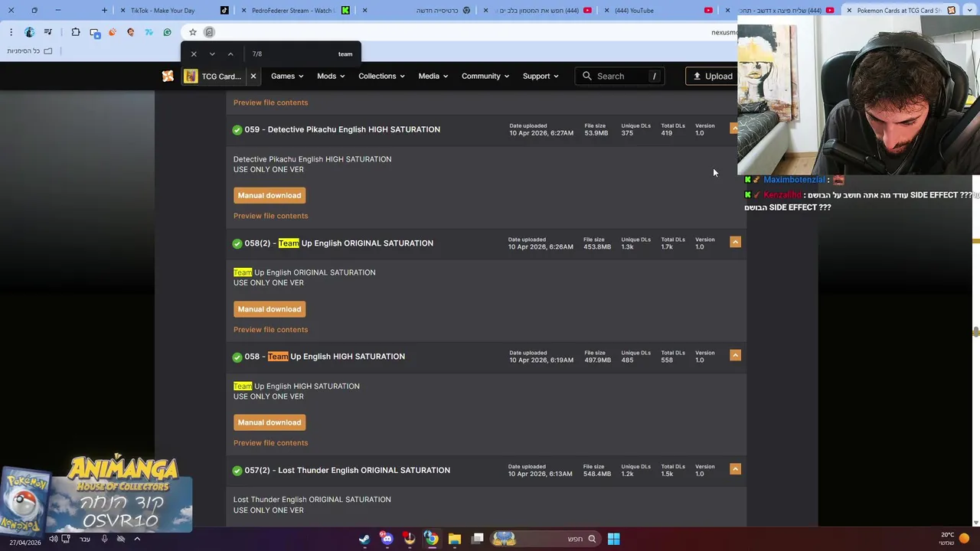Viewport: 980px width, 551px height.
Task: Open the Windows Start button
Action: 613,539
